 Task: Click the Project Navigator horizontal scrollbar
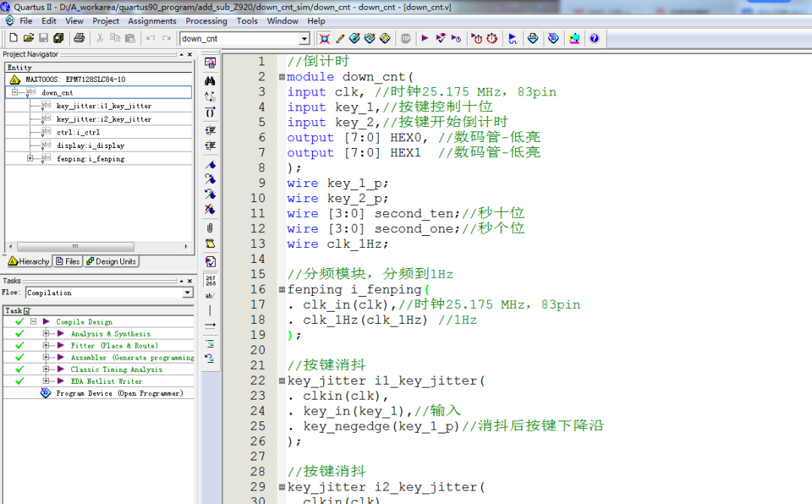75,246
